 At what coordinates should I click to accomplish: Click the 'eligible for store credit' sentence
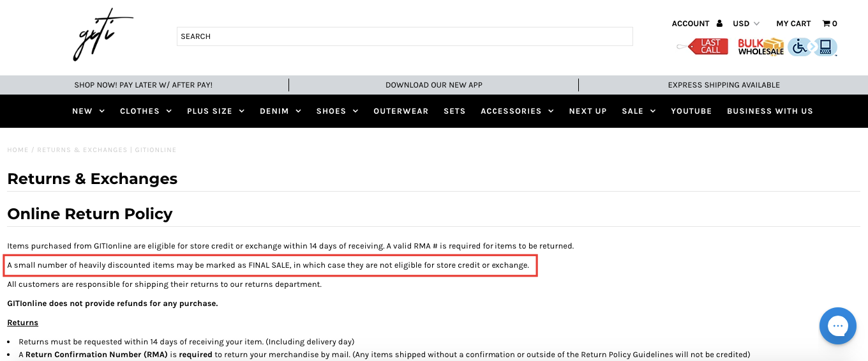pyautogui.click(x=290, y=246)
